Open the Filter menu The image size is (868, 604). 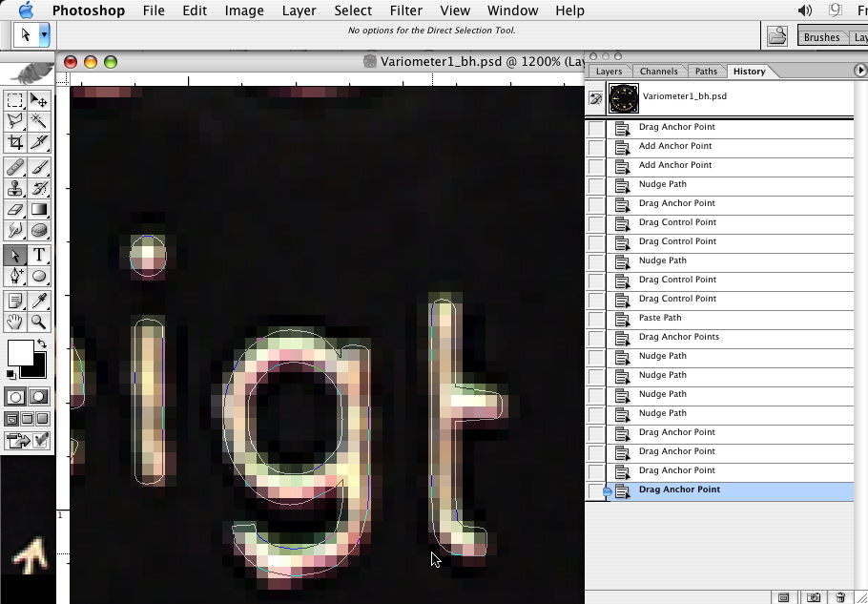click(405, 10)
